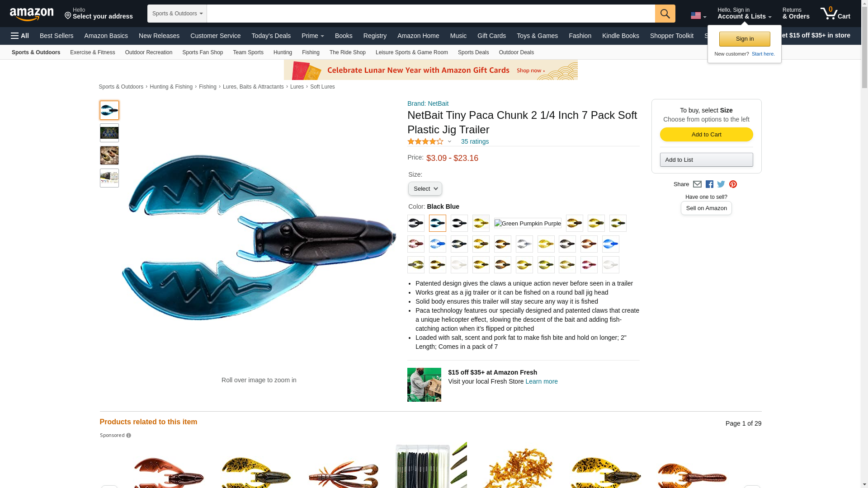Screen dimensions: 868x488
Task: Click into the search text field
Action: tap(431, 14)
